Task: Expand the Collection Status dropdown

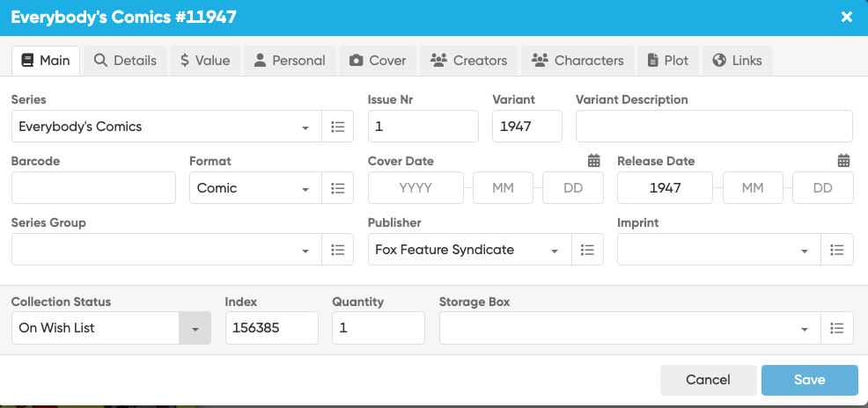Action: [x=195, y=329]
